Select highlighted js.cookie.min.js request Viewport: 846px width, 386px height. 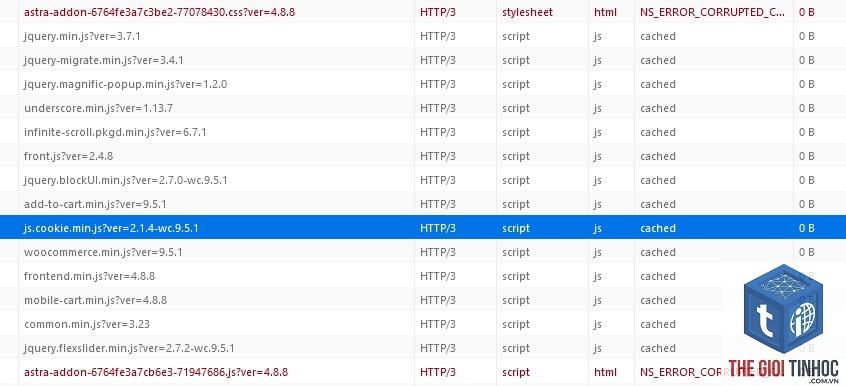[x=423, y=228]
